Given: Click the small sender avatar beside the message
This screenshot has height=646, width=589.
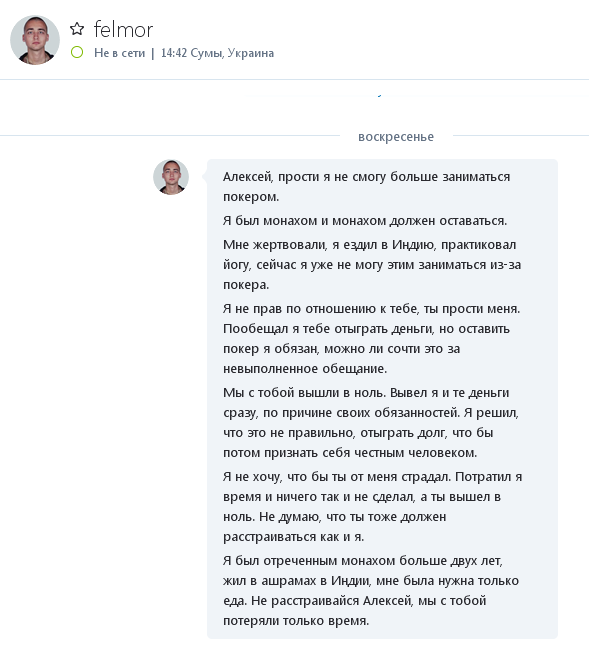Looking at the screenshot, I should pos(171,177).
